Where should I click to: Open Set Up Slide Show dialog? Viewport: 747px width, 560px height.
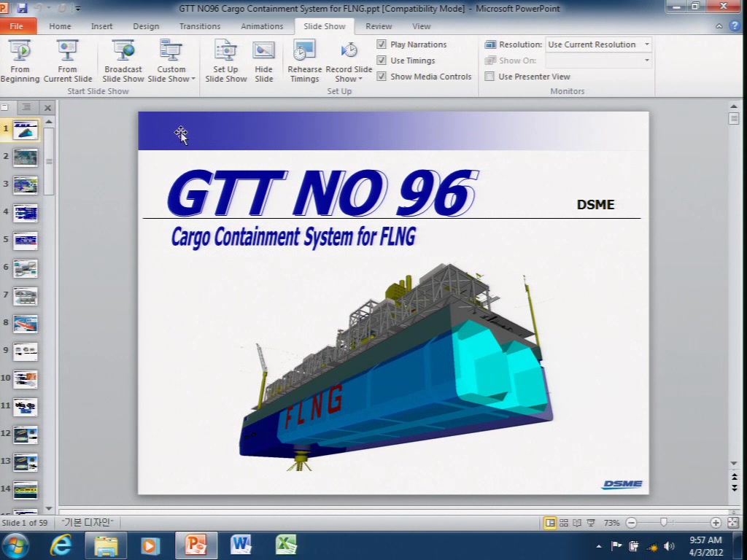[226, 61]
